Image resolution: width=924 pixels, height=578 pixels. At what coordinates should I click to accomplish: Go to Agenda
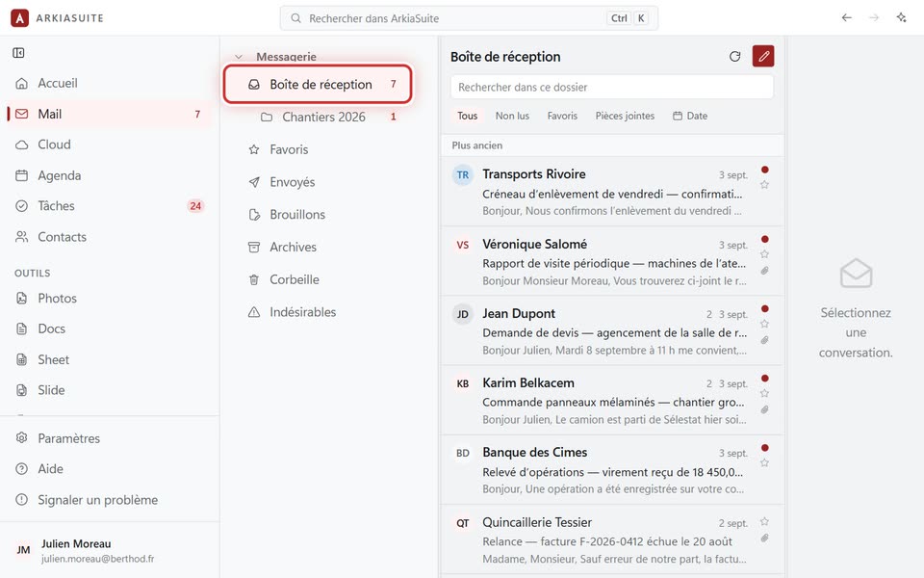click(110, 175)
